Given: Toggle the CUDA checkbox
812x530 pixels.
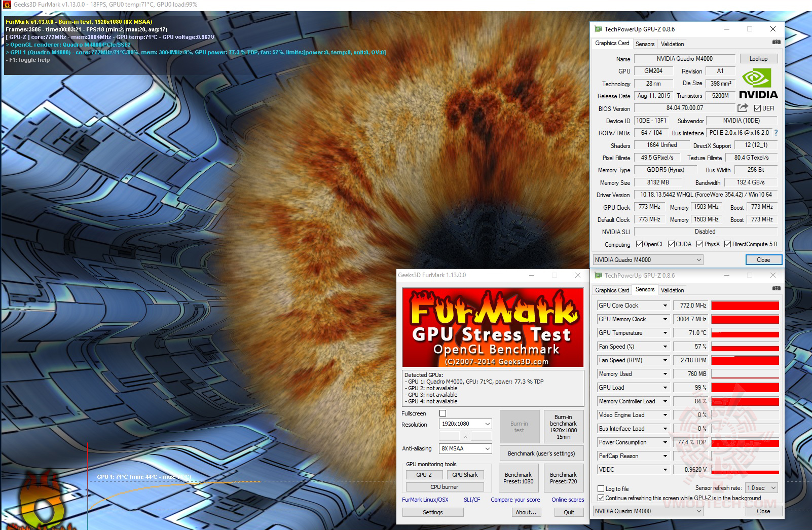Looking at the screenshot, I should [671, 244].
